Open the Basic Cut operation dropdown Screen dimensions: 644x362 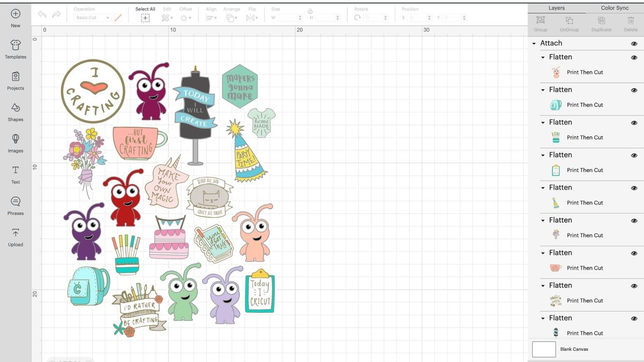point(94,18)
